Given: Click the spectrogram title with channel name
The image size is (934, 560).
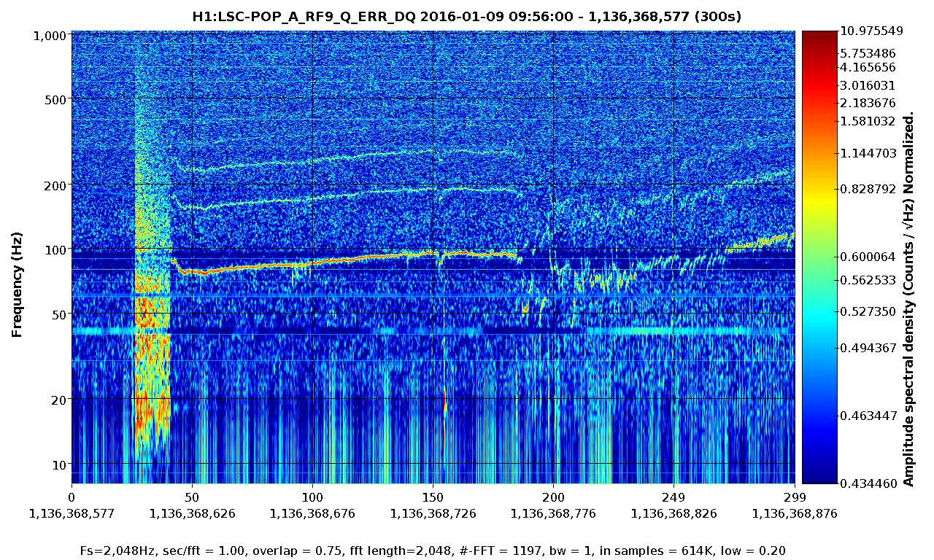Looking at the screenshot, I should [x=466, y=16].
